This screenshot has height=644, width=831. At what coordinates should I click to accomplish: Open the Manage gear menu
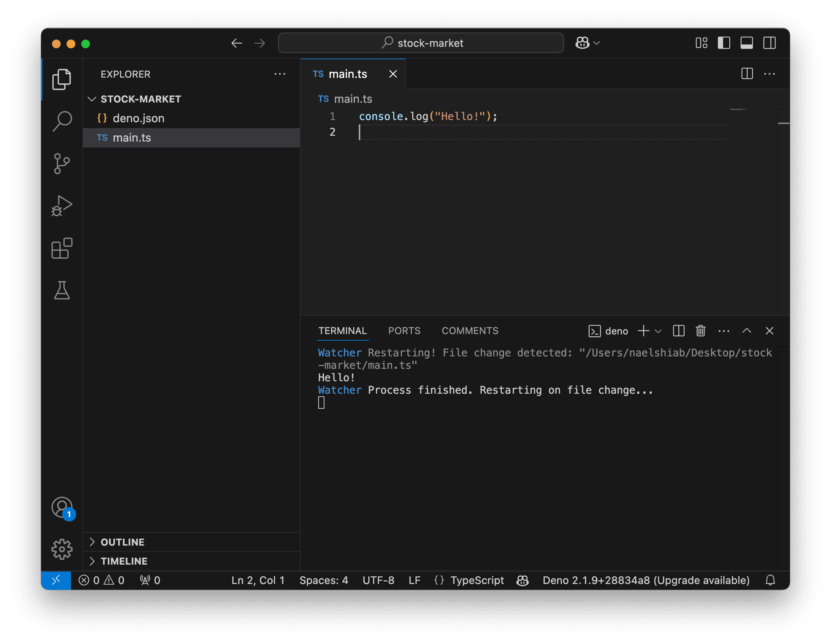[62, 549]
